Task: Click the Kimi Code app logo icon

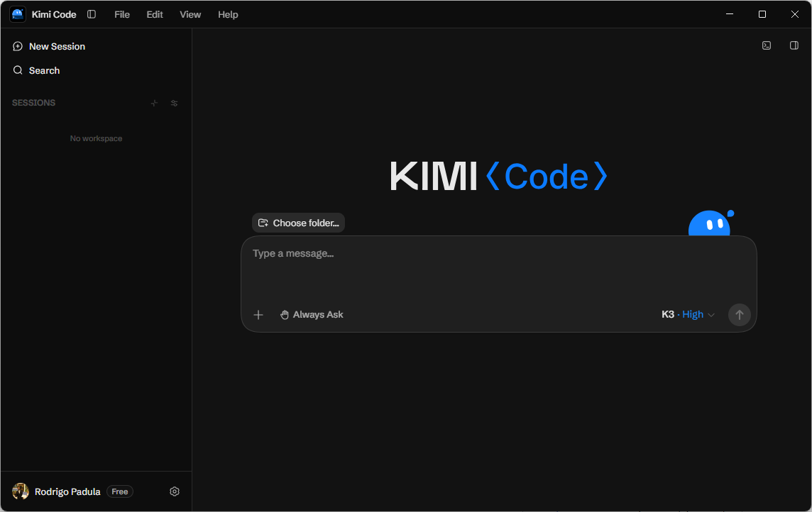Action: (x=18, y=14)
